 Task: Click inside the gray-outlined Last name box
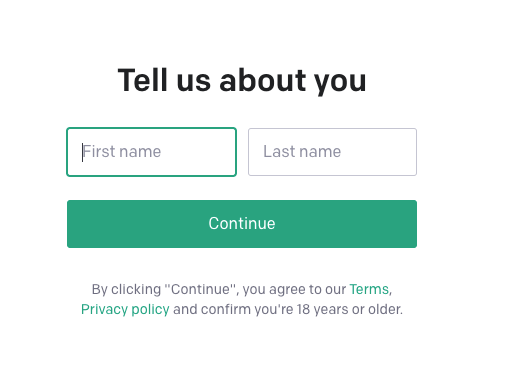332,152
